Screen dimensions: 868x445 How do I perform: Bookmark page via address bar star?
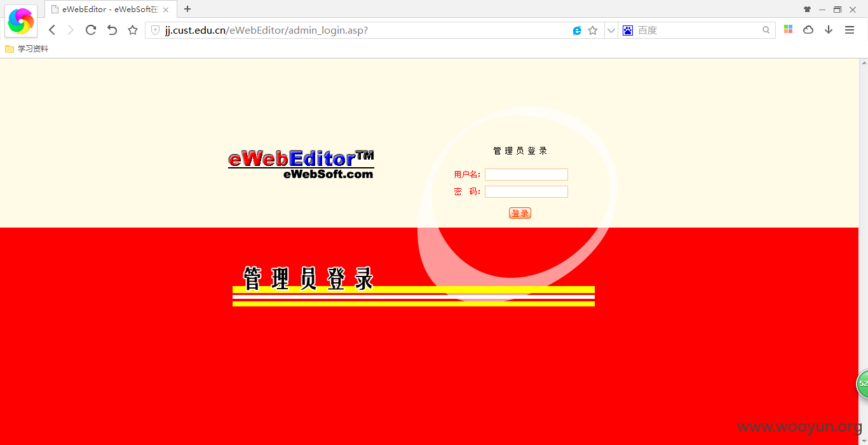click(x=593, y=31)
